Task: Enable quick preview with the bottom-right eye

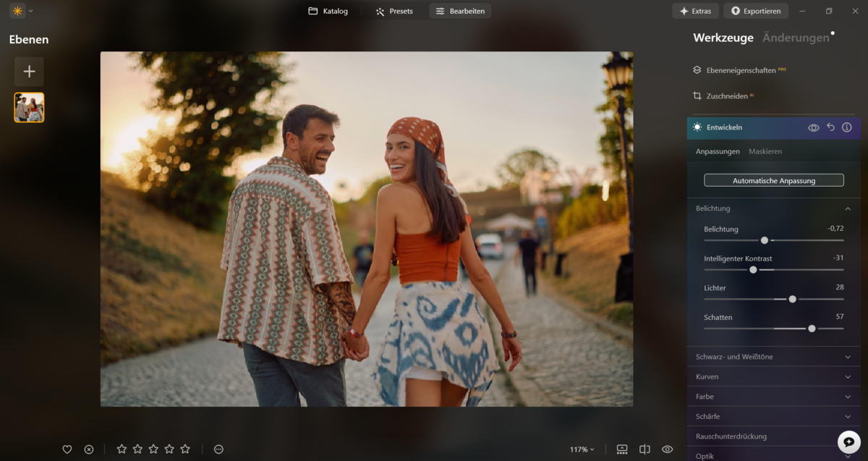Action: coord(666,449)
